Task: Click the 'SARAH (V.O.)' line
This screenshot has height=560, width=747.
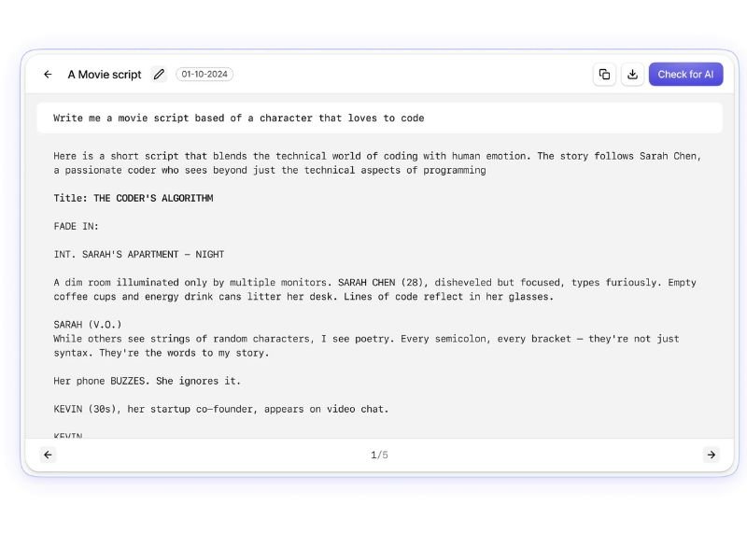Action: coord(88,325)
